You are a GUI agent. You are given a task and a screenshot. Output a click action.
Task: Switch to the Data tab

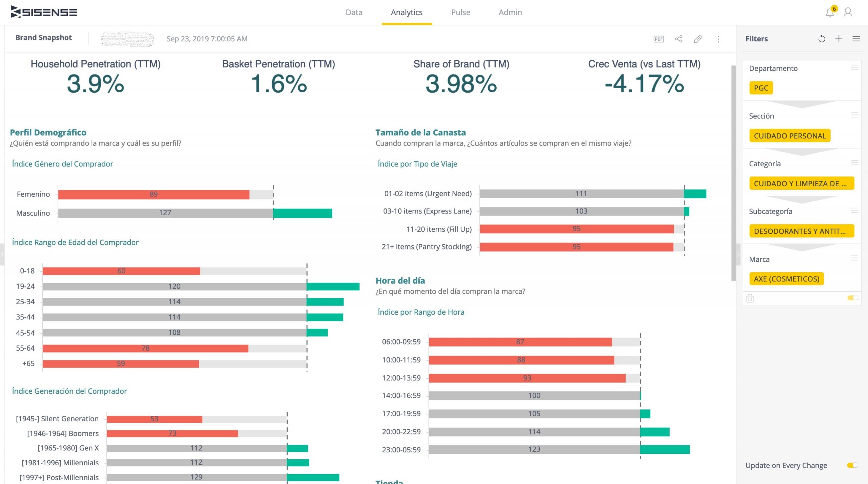(x=354, y=12)
